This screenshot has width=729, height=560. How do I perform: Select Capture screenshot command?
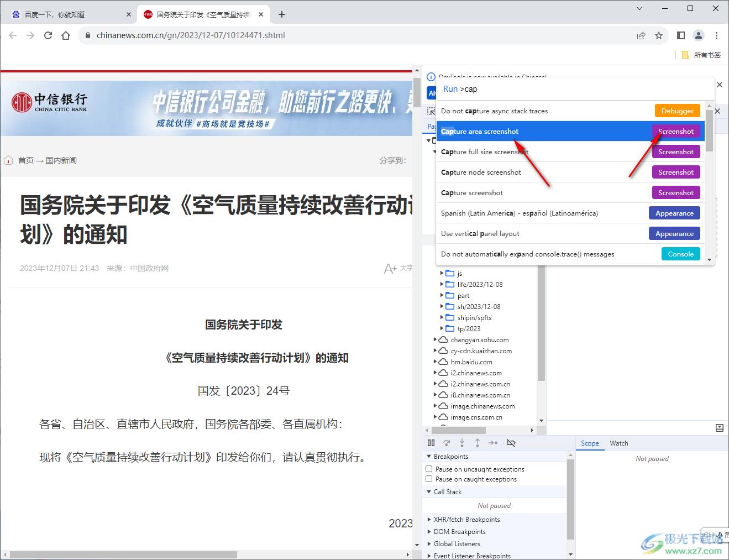(570, 192)
